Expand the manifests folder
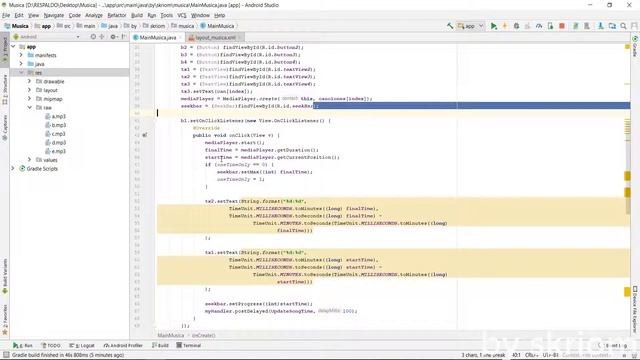Viewport: 640px width, 360px height. tap(21, 55)
